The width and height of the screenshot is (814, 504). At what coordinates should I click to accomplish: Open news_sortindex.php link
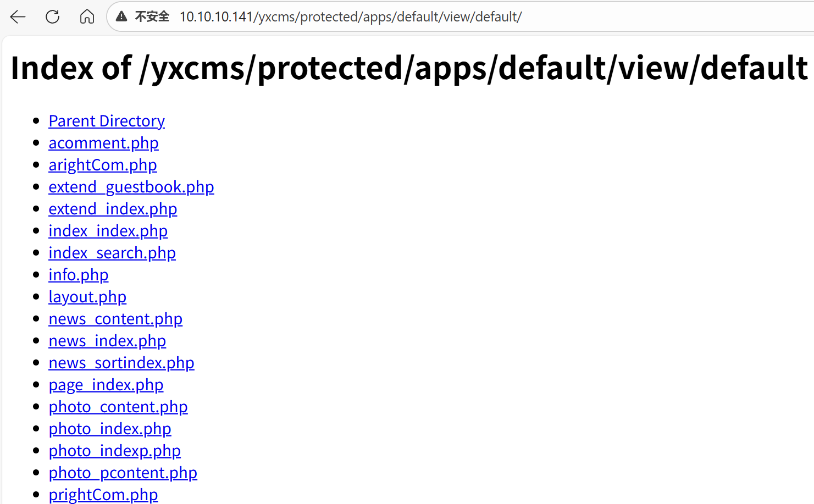[121, 363]
